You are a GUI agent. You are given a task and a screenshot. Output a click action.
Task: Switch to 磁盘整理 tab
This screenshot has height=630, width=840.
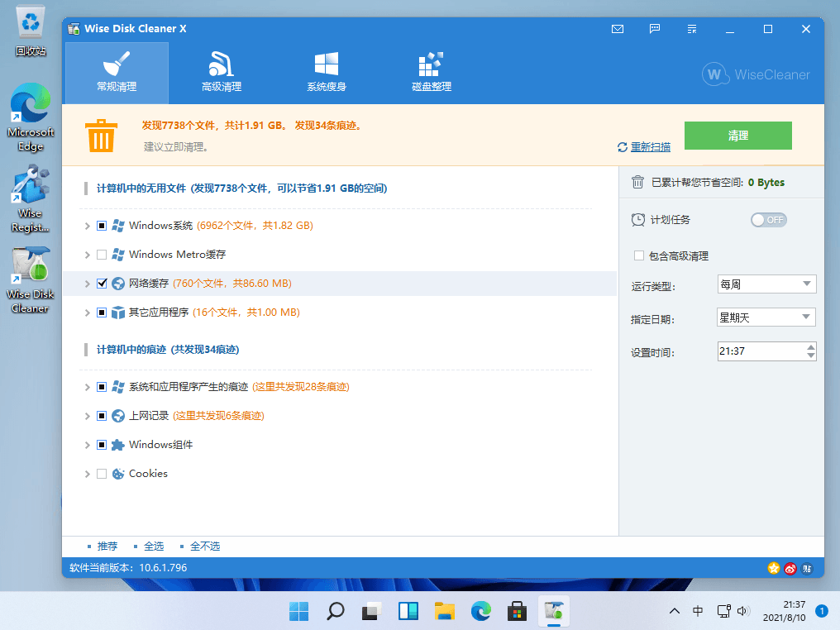pos(432,73)
